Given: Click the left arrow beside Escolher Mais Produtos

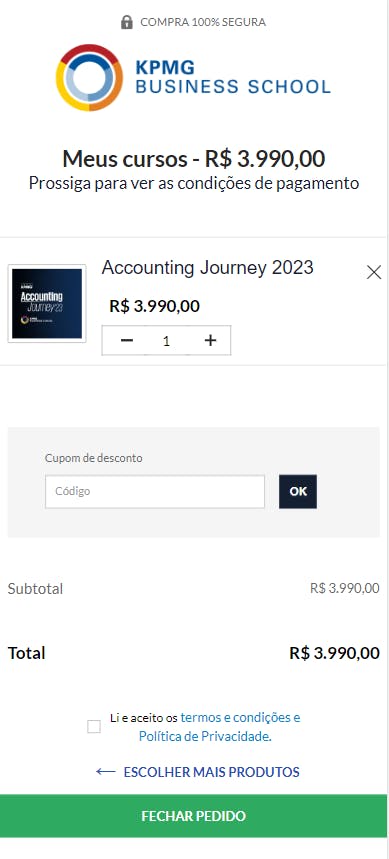Looking at the screenshot, I should click(106, 772).
